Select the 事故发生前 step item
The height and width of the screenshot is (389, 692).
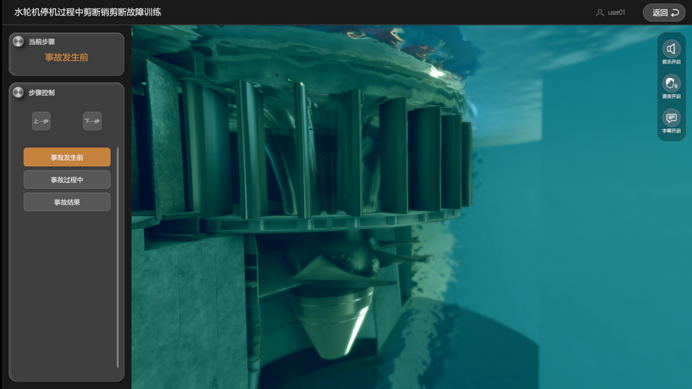click(x=67, y=157)
